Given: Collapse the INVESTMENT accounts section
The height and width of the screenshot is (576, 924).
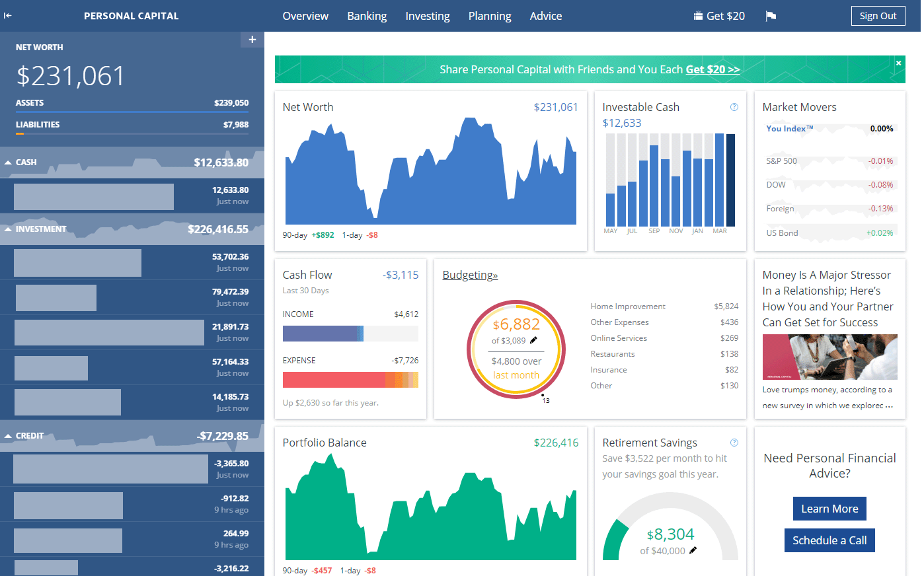Looking at the screenshot, I should point(7,229).
